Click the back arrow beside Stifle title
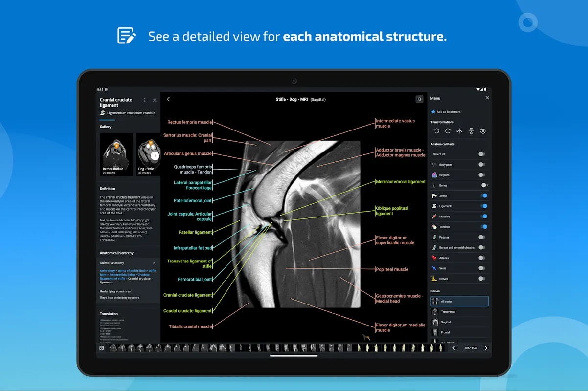The image size is (588, 391). click(168, 99)
